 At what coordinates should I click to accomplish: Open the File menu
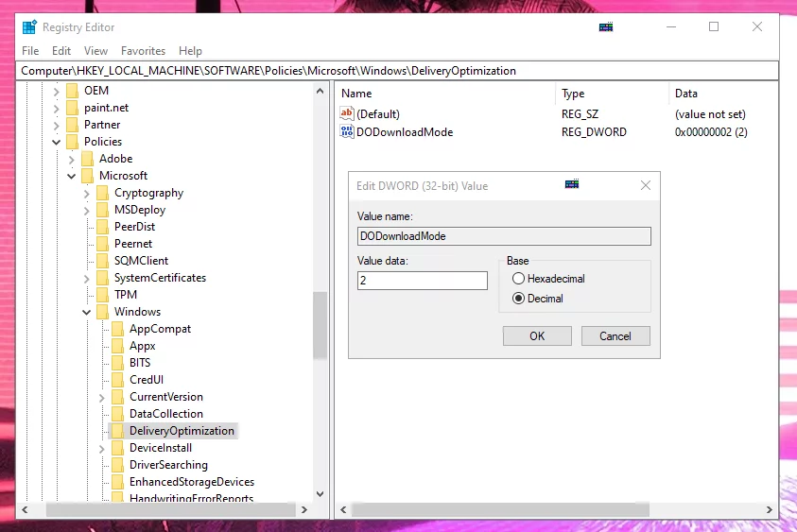(30, 51)
